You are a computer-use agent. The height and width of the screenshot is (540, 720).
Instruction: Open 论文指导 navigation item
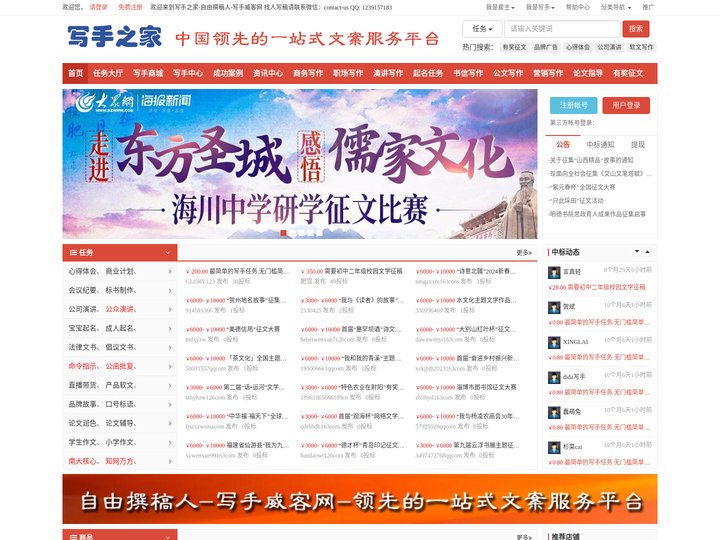[x=588, y=73]
